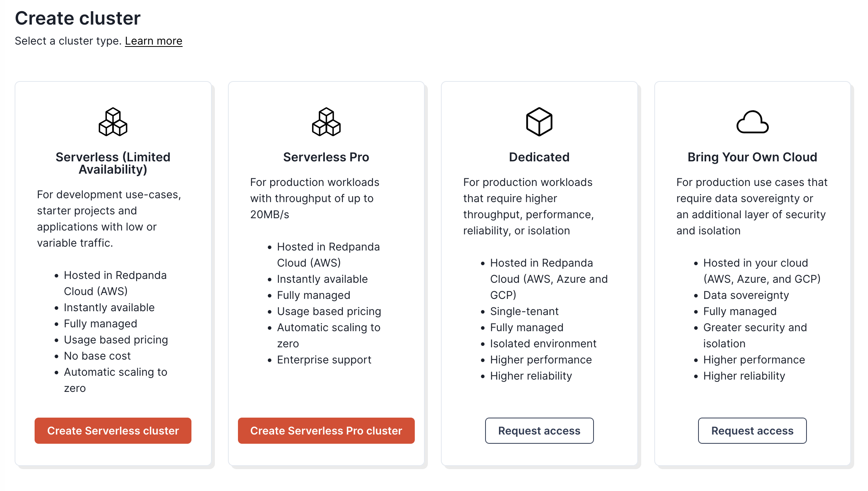Select the Serverless (Limited Availability) heading
This screenshot has height=491, width=868.
pos(113,163)
